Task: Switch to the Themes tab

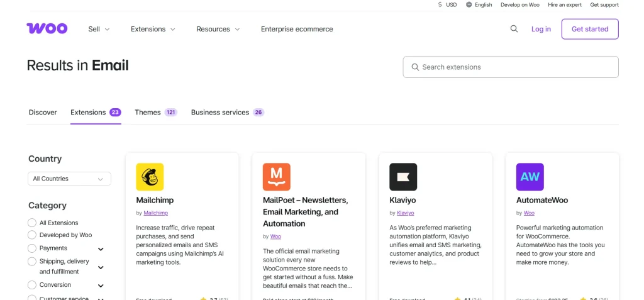Action: coord(156,112)
